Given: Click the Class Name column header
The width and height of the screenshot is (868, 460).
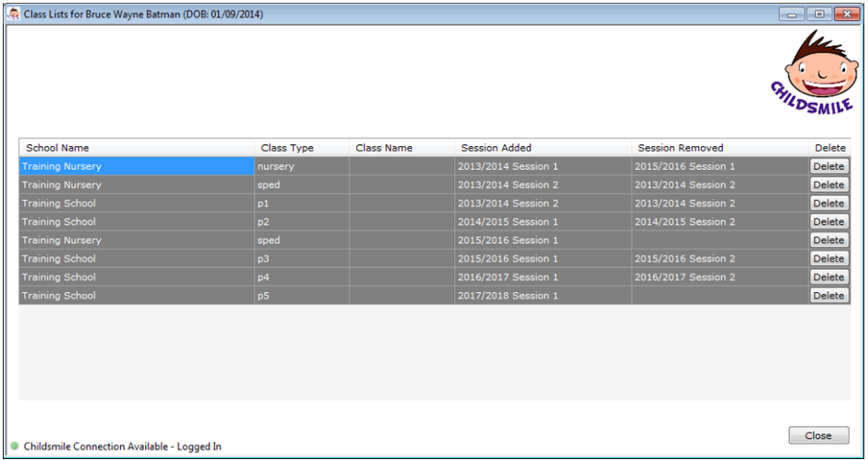Looking at the screenshot, I should click(401, 148).
